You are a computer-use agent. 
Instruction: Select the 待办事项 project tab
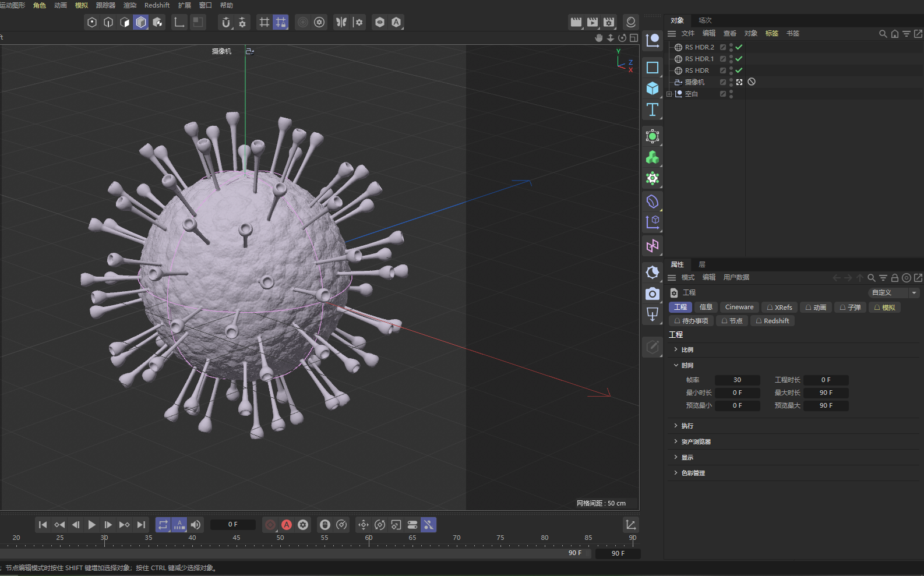pyautogui.click(x=691, y=321)
